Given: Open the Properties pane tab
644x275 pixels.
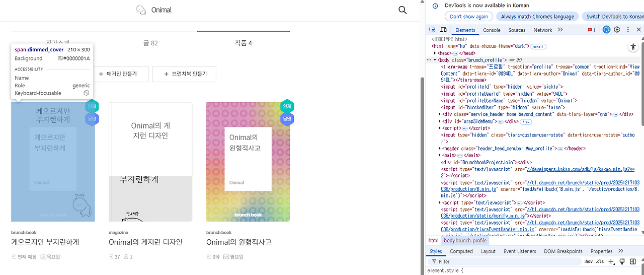Looking at the screenshot, I should tap(601, 251).
